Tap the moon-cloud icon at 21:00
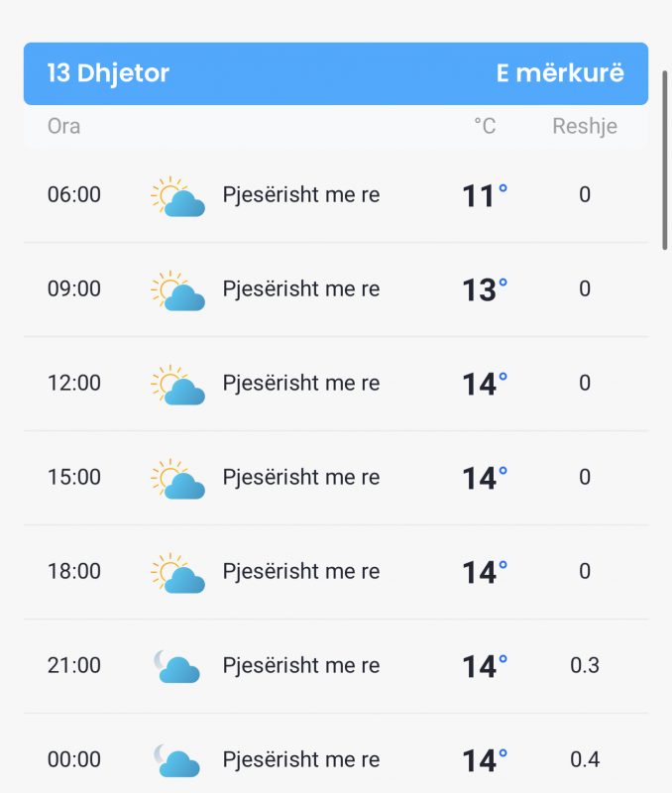The height and width of the screenshot is (793, 672). (177, 666)
